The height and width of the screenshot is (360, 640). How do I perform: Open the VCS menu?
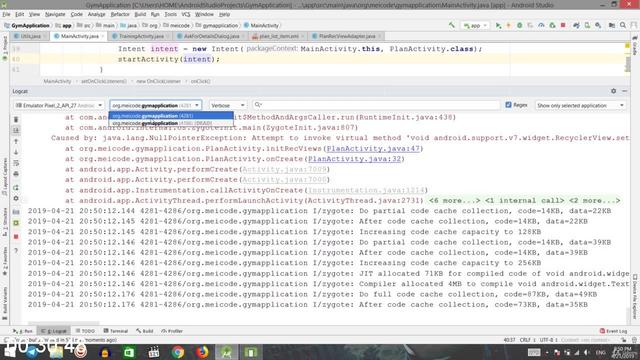coord(186,14)
